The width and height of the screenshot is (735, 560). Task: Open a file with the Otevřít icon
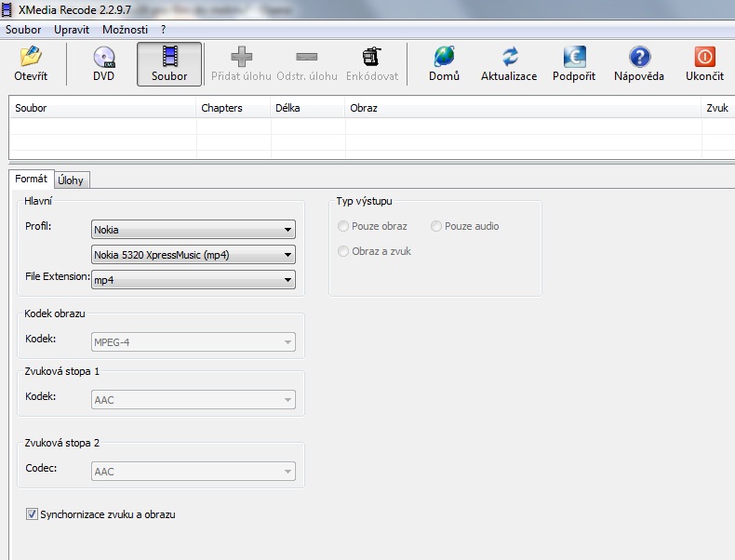pos(31,64)
